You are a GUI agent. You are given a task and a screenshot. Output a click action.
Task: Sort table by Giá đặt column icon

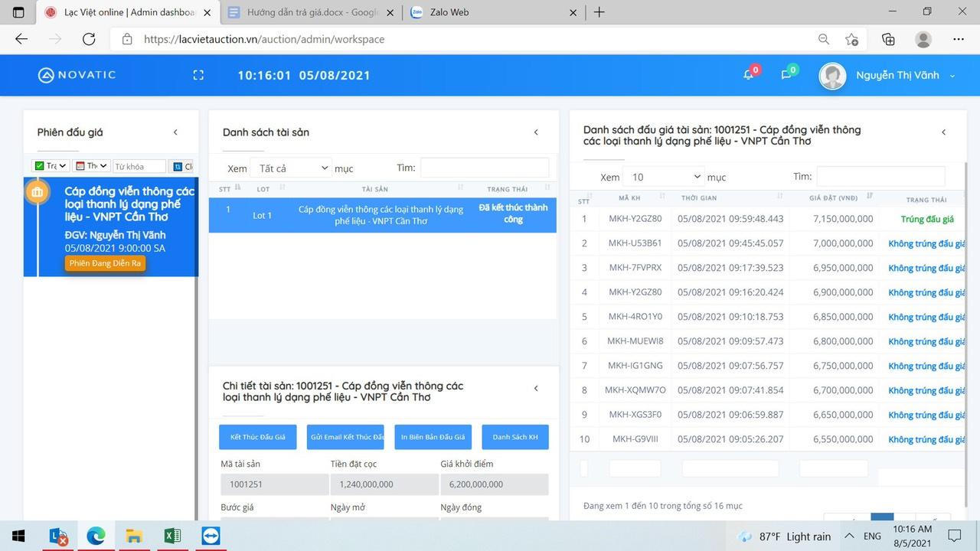coord(869,197)
